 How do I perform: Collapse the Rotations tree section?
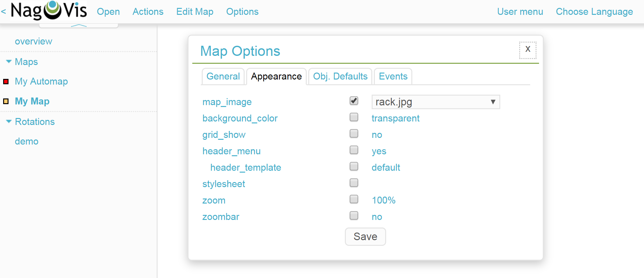point(9,121)
